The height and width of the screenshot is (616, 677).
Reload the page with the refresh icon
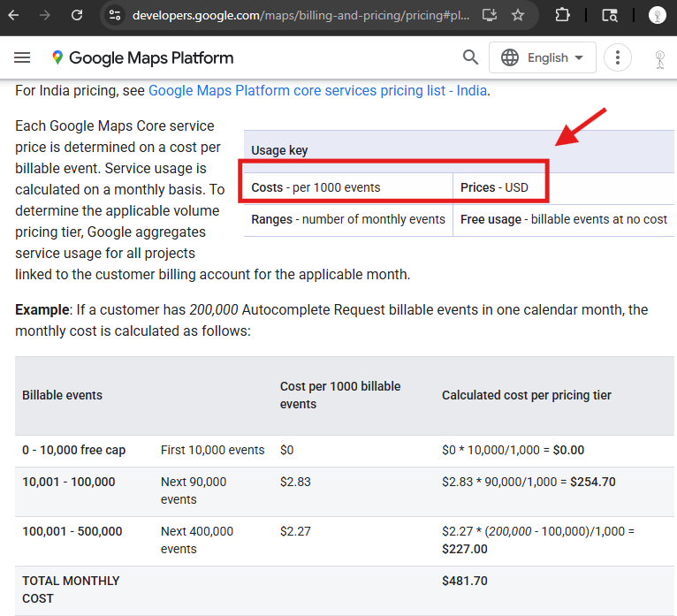[77, 16]
